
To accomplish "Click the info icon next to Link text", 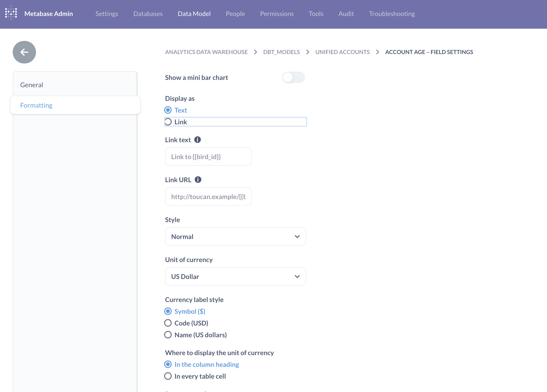I will coord(198,140).
